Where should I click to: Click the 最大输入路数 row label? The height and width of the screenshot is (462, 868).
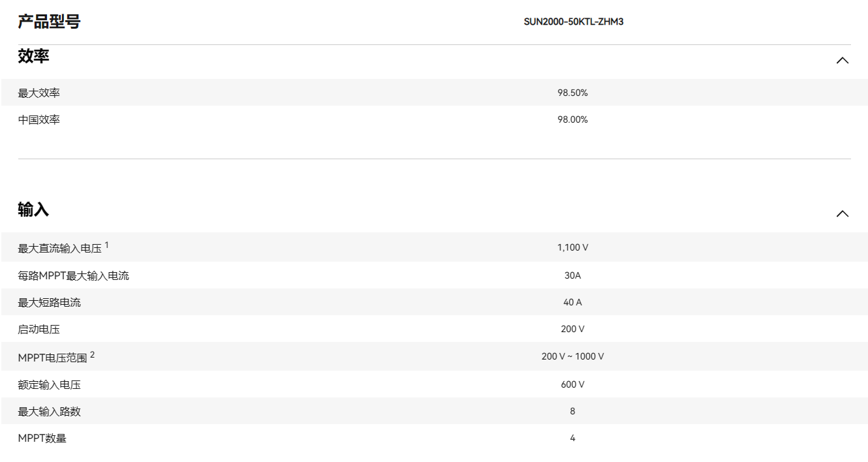50,412
